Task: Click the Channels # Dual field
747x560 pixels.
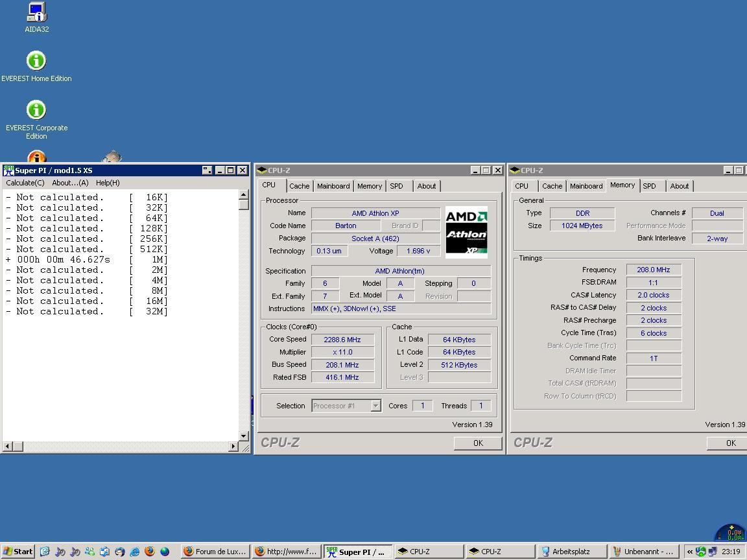Action: click(x=717, y=213)
